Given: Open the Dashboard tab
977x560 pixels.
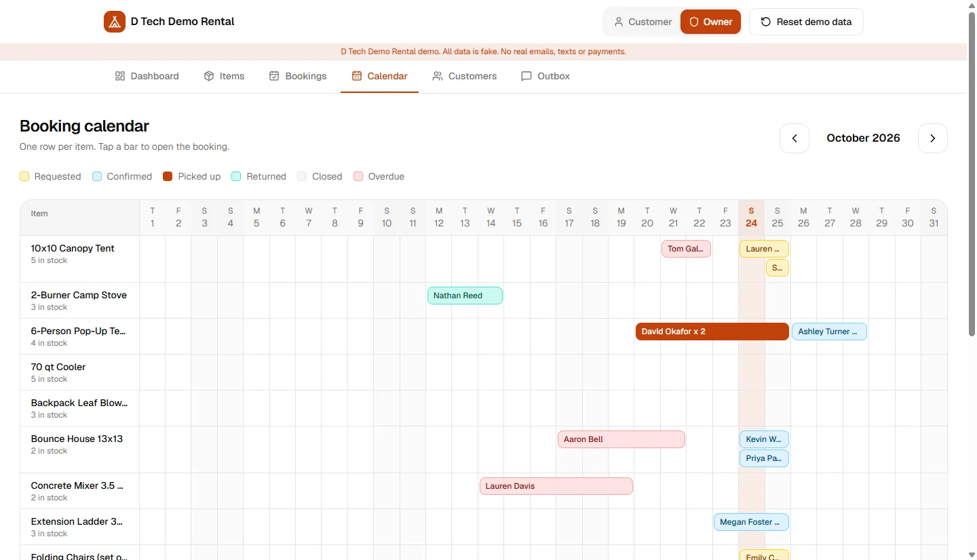Looking at the screenshot, I should 147,76.
